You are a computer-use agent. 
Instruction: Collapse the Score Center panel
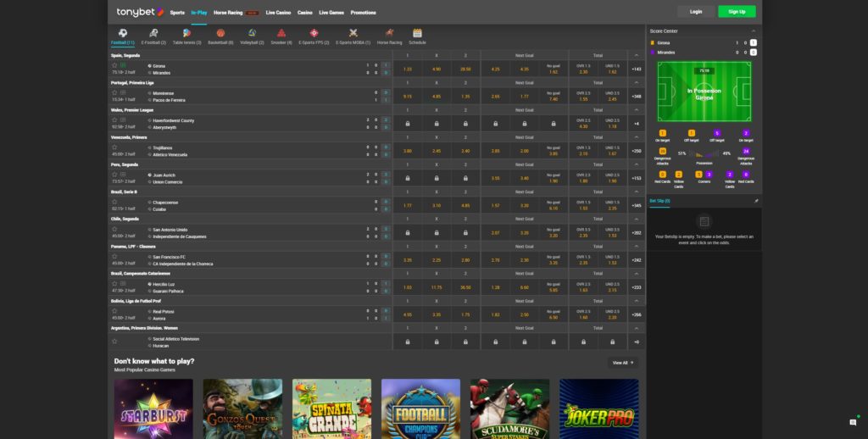pos(754,31)
